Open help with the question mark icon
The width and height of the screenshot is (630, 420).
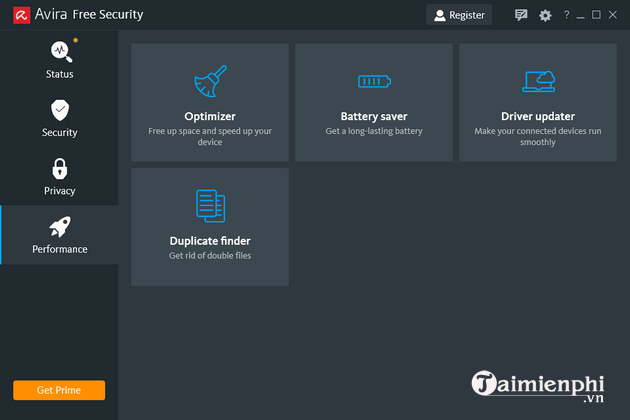(x=567, y=15)
